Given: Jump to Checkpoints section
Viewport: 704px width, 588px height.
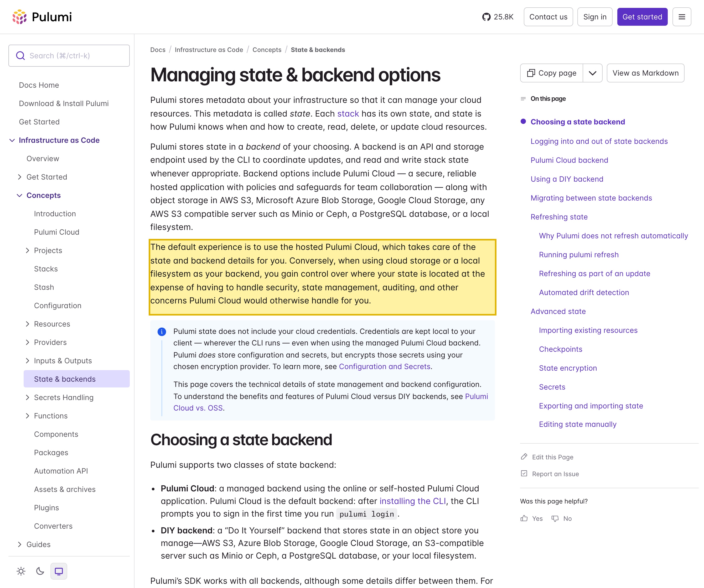Looking at the screenshot, I should [561, 349].
